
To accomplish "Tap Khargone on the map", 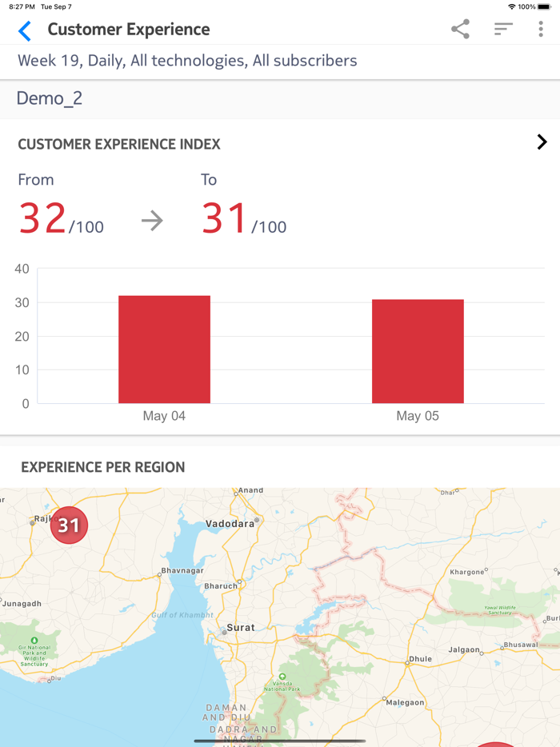I will [466, 572].
